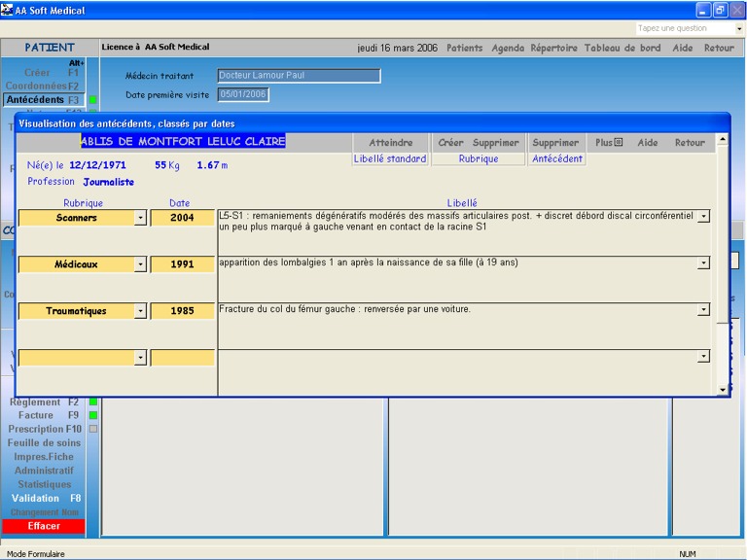Image resolution: width=747 pixels, height=560 pixels.
Task: Click the date field showing 2004
Action: coord(183,218)
